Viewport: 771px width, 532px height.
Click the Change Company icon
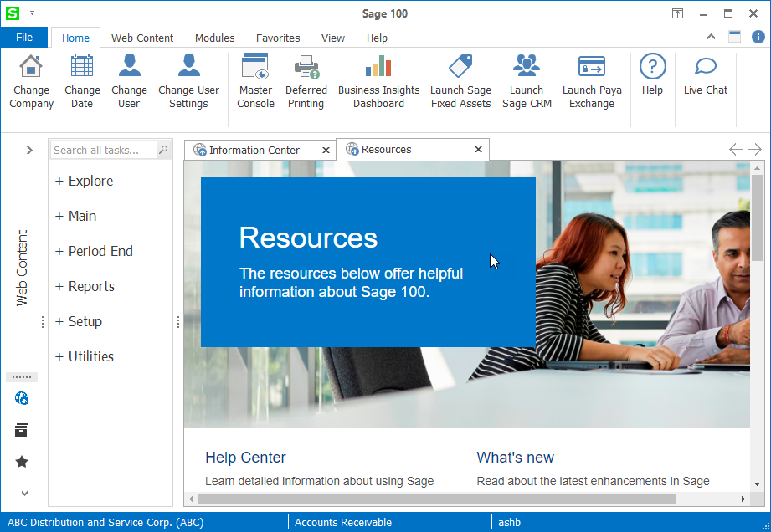[31, 67]
